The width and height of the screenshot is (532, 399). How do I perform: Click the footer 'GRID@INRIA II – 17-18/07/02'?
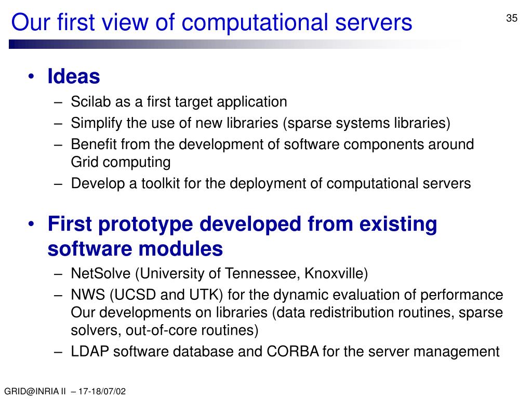(x=65, y=392)
